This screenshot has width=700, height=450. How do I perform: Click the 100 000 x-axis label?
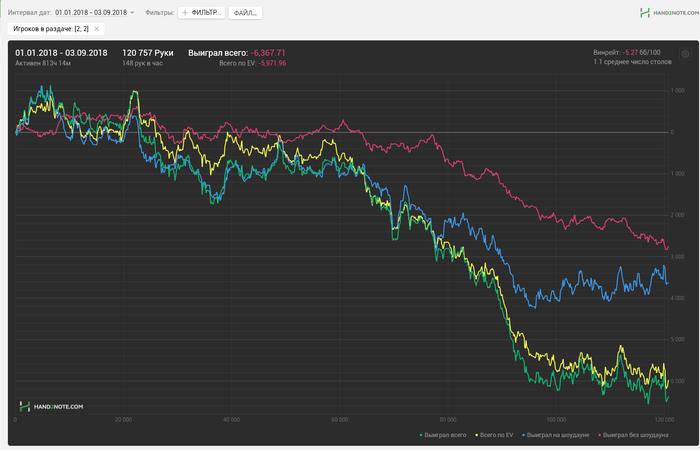click(556, 420)
